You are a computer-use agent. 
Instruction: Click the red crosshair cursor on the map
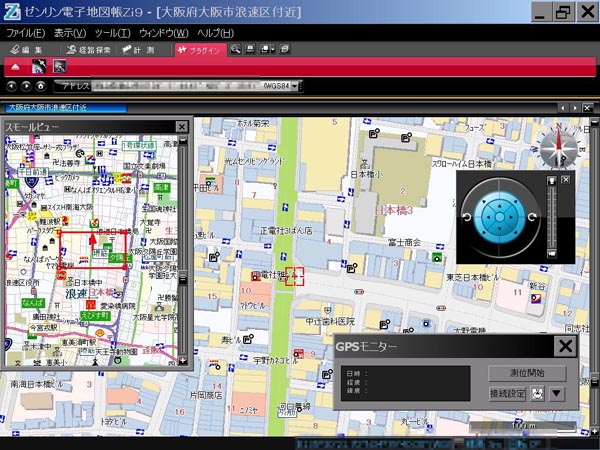[x=295, y=276]
